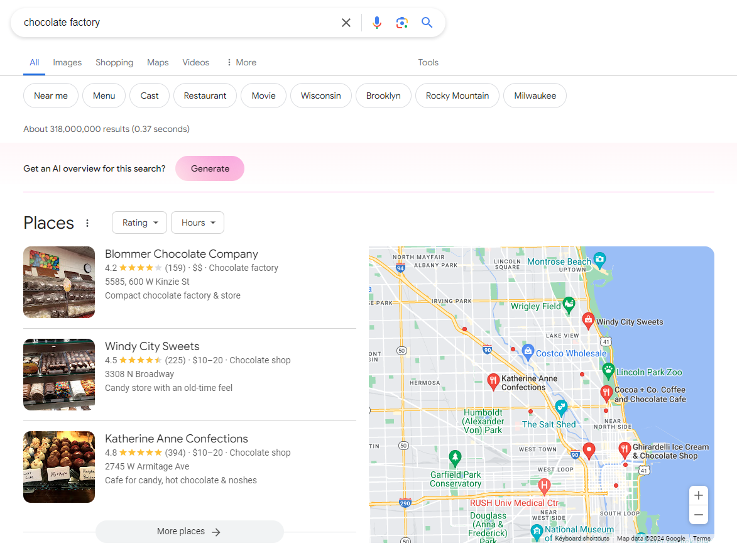Click the Katherine Anne Confections map pin
The image size is (737, 560).
coord(493,382)
